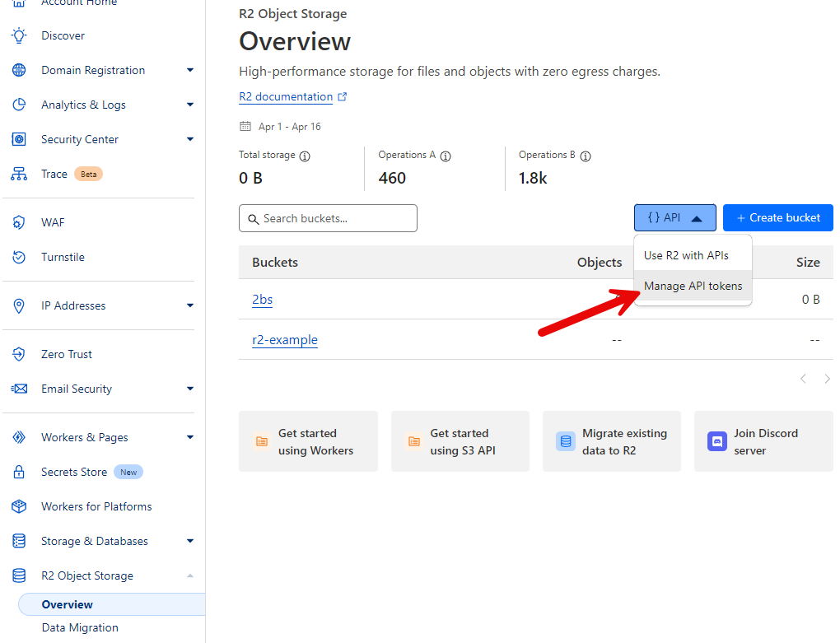Click the Zero Trust icon
The height and width of the screenshot is (643, 840).
point(19,354)
